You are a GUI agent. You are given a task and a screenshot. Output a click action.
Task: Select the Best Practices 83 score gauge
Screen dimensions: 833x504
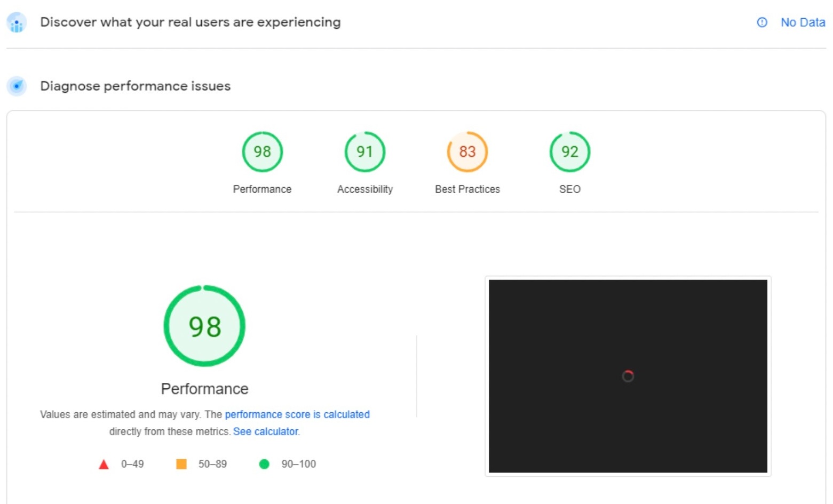(467, 152)
